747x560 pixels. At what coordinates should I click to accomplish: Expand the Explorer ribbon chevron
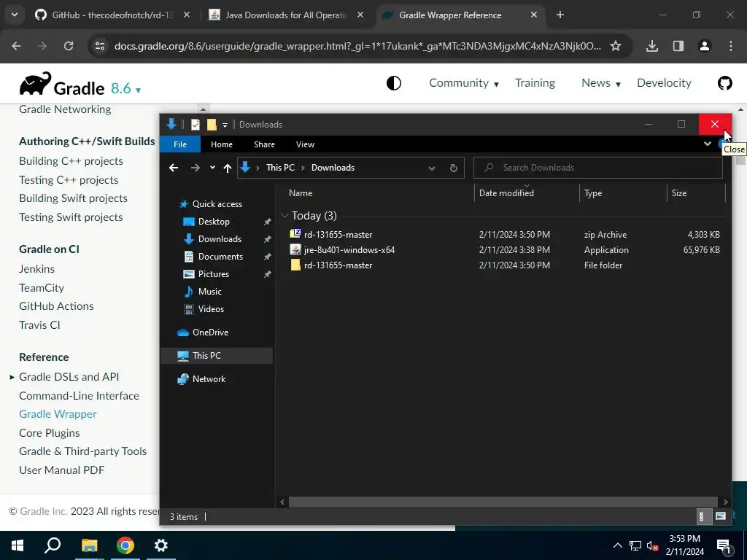click(x=708, y=144)
